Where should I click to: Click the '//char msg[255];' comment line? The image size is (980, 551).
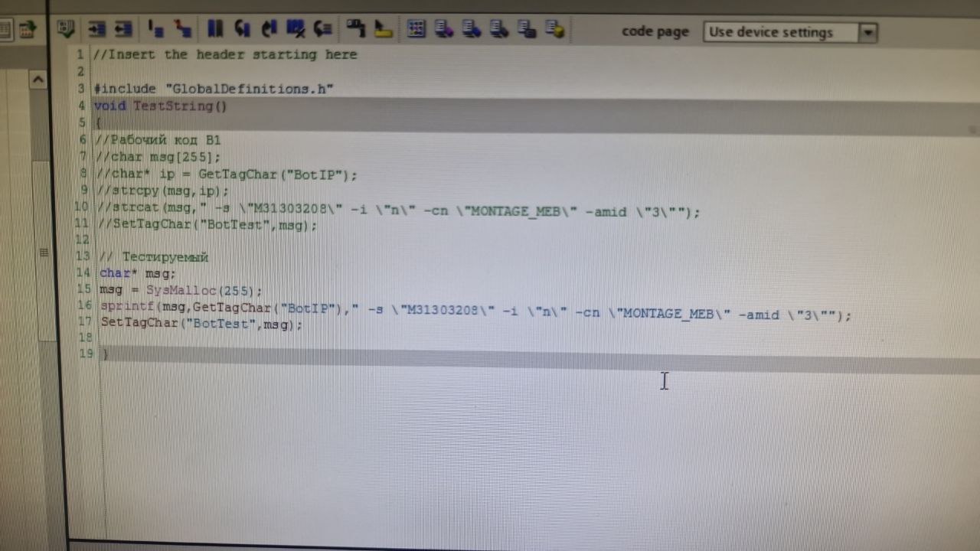[x=158, y=157]
